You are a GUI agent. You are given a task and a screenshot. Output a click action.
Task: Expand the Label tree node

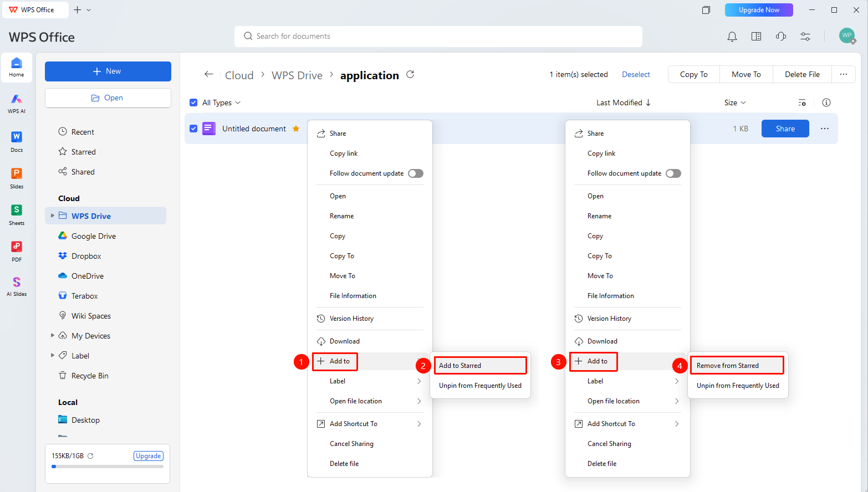(x=53, y=355)
